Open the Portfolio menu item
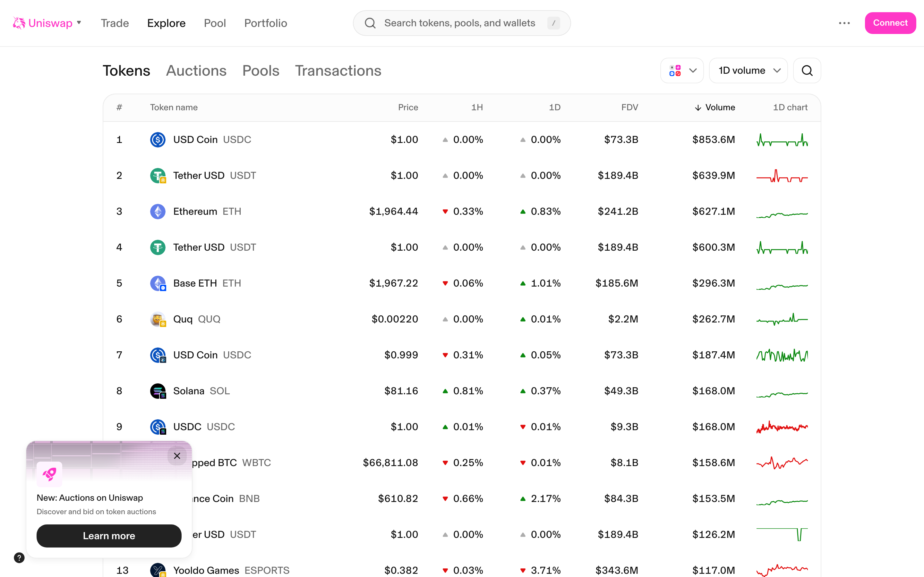Viewport: 924px width, 577px height. (x=266, y=23)
